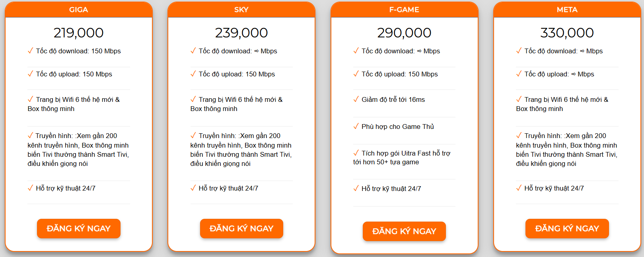This screenshot has width=644, height=257.
Task: Open the META plan header
Action: 567,10
